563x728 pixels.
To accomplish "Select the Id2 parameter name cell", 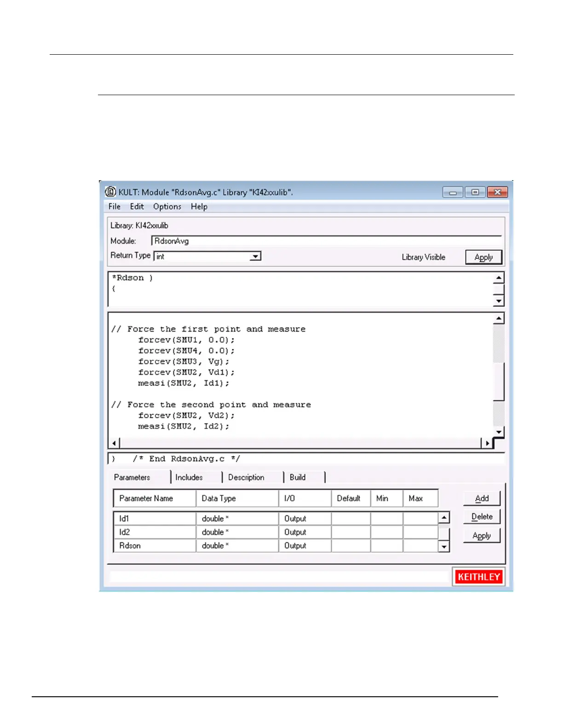I will coord(155,532).
